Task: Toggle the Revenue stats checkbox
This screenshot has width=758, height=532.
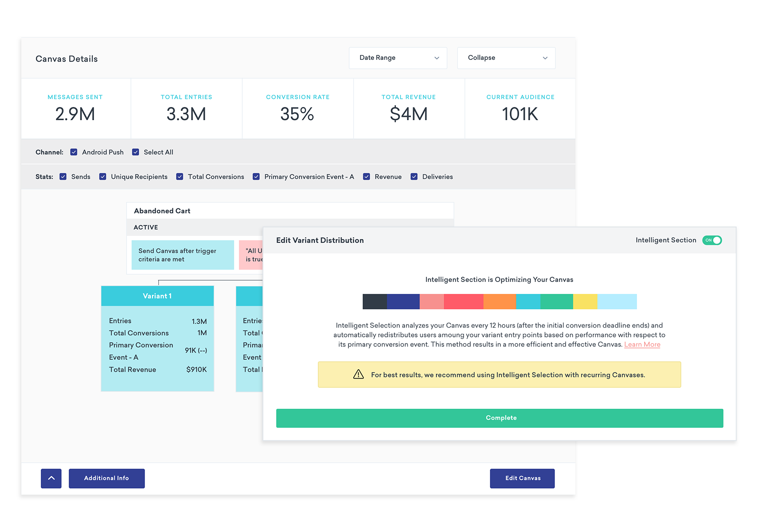Action: [367, 176]
